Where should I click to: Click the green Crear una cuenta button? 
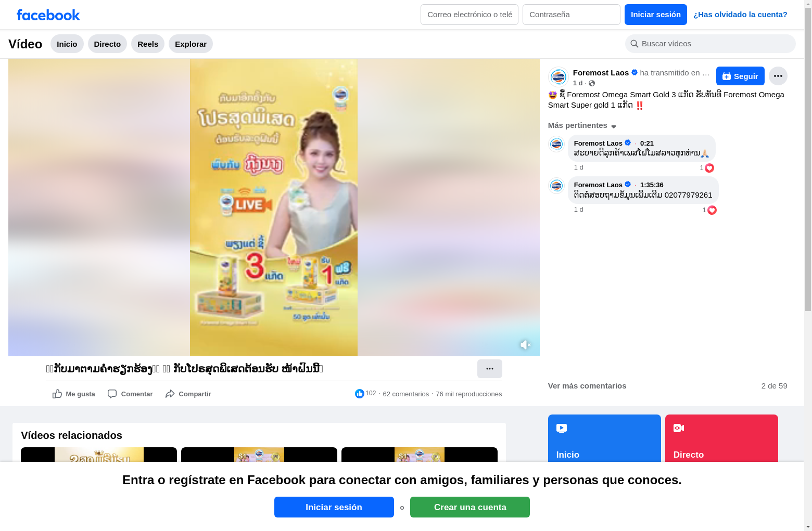click(x=470, y=507)
